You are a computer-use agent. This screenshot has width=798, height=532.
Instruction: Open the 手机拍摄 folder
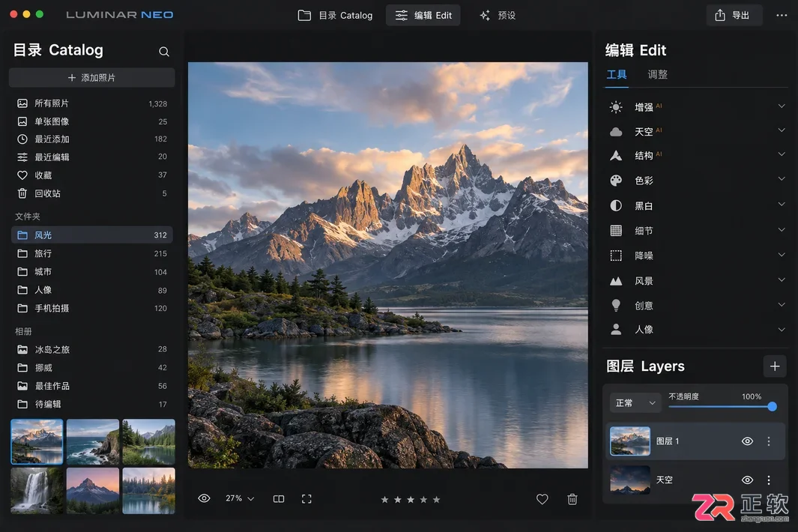point(92,309)
